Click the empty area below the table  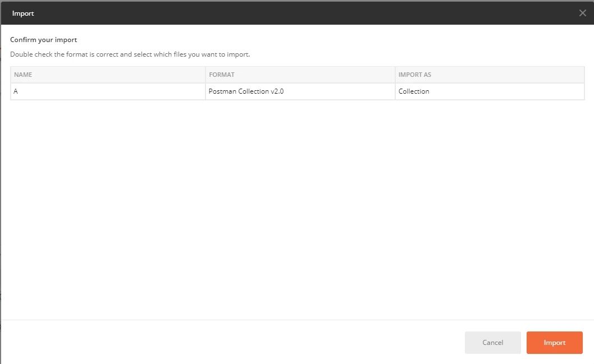[x=297, y=208]
